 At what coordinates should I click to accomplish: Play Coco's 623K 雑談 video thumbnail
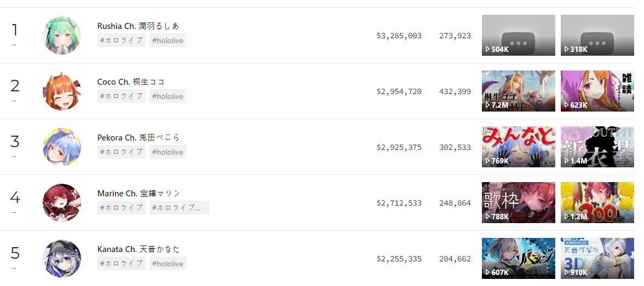click(x=597, y=91)
